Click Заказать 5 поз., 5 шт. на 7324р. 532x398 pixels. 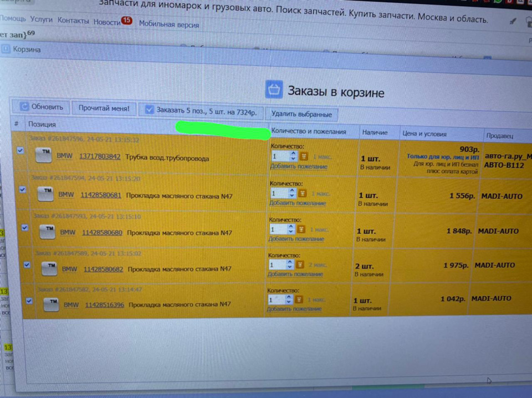[201, 111]
